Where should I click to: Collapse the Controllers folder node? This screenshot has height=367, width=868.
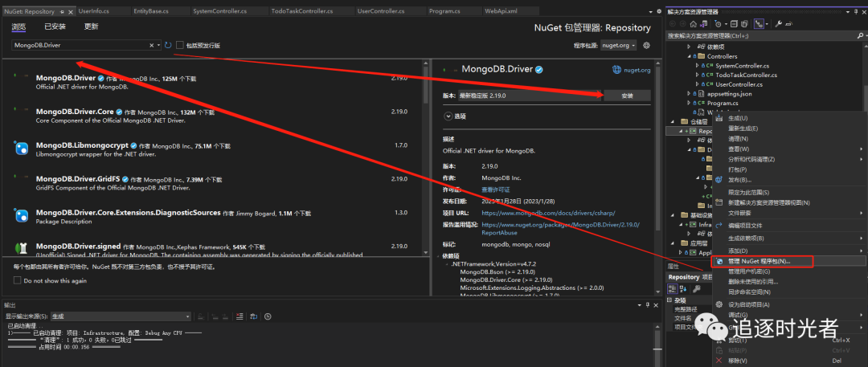[690, 56]
